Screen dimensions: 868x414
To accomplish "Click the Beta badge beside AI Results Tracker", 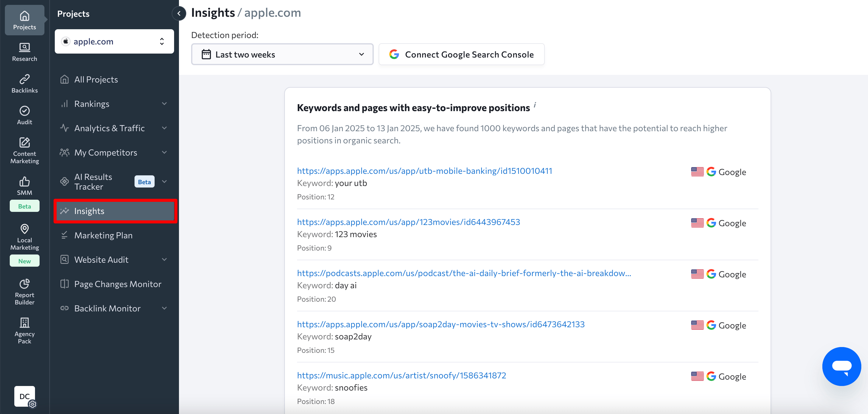I will click(144, 182).
